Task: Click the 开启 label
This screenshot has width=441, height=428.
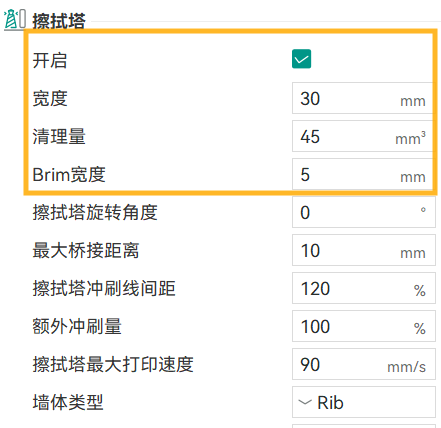Action: [50, 61]
